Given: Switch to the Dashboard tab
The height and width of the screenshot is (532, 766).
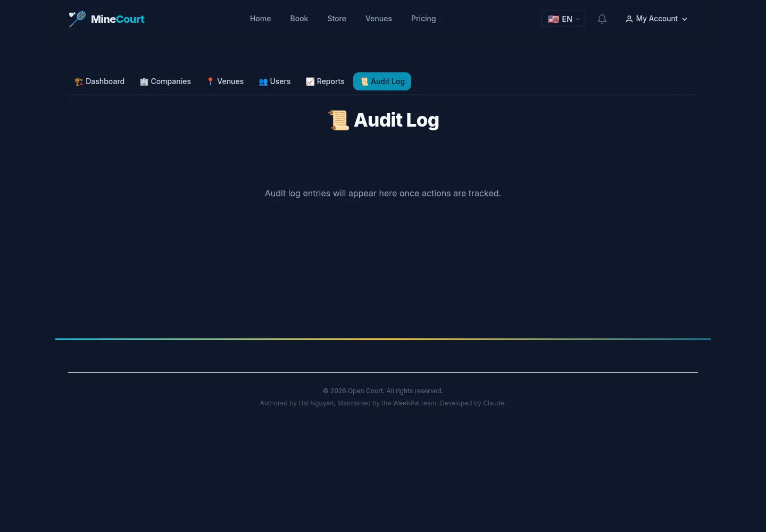Looking at the screenshot, I should pyautogui.click(x=99, y=81).
